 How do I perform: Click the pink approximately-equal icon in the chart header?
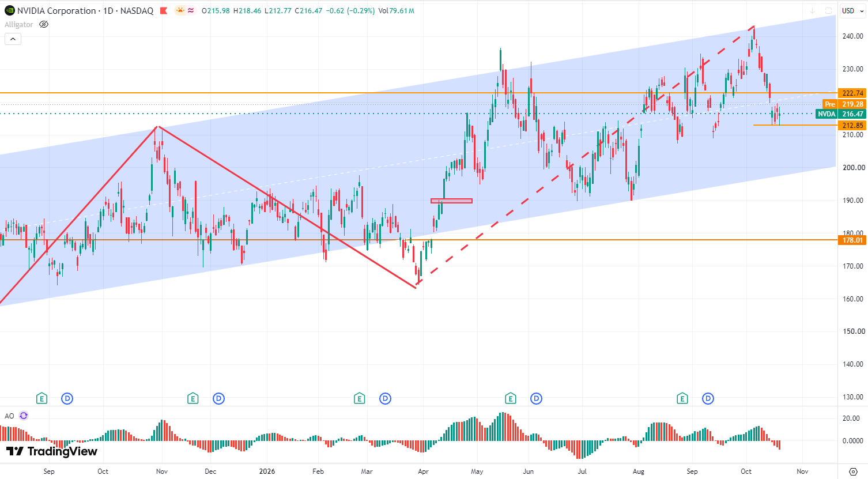pos(191,10)
